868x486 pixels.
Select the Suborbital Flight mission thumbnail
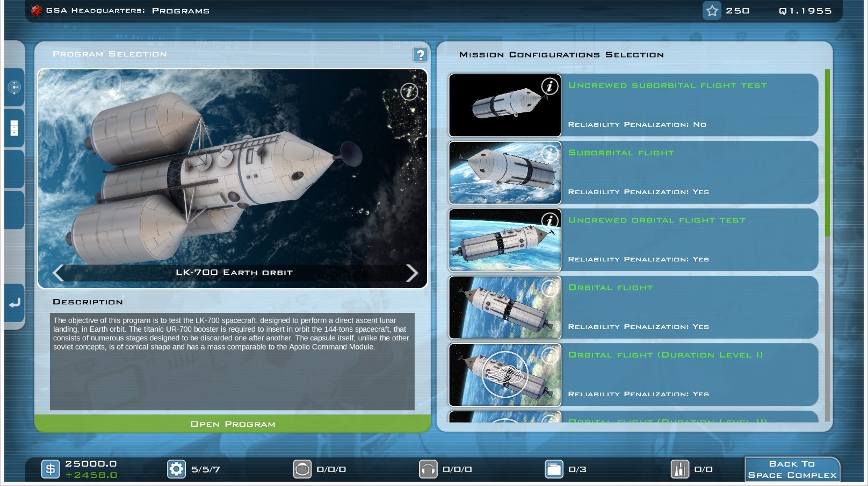pos(505,173)
